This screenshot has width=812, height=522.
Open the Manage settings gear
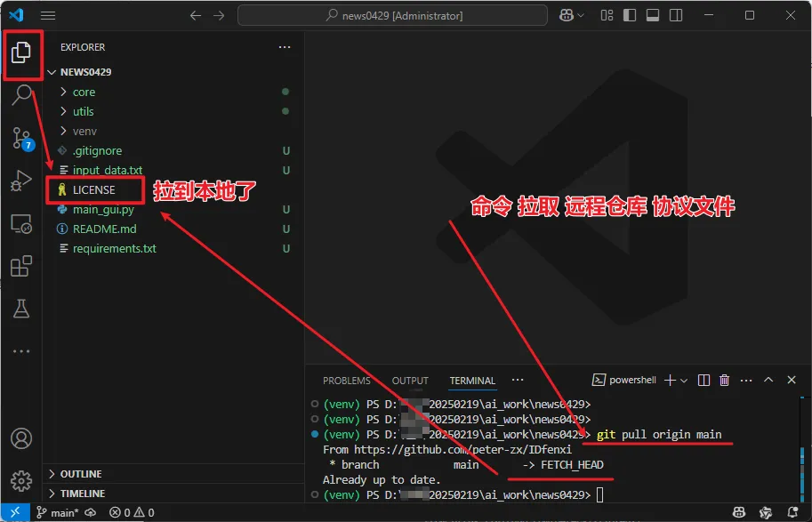[21, 480]
